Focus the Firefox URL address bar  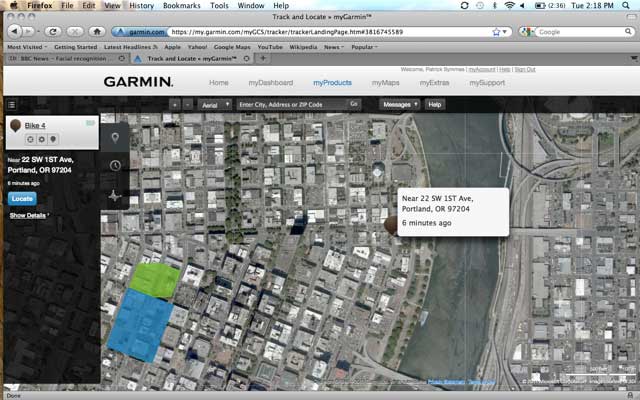(331, 32)
